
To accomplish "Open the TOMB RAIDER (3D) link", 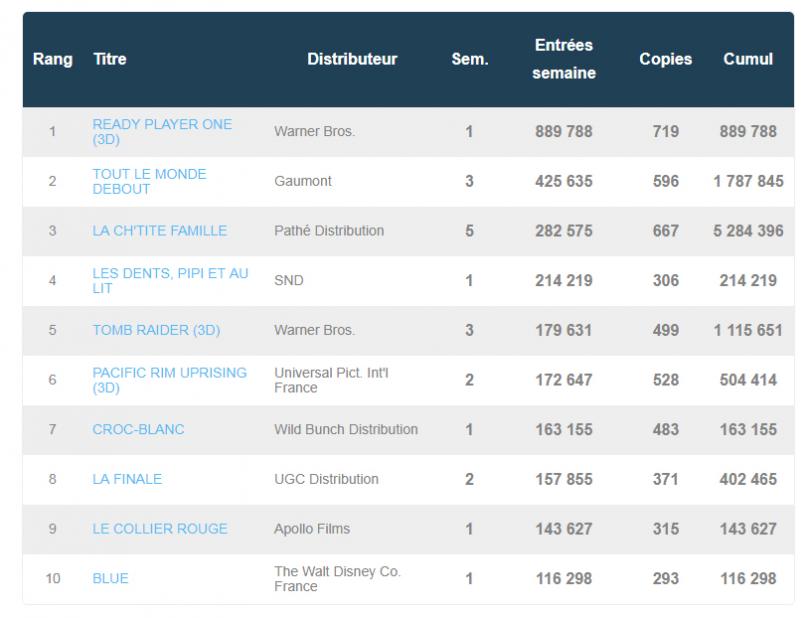I will point(156,330).
